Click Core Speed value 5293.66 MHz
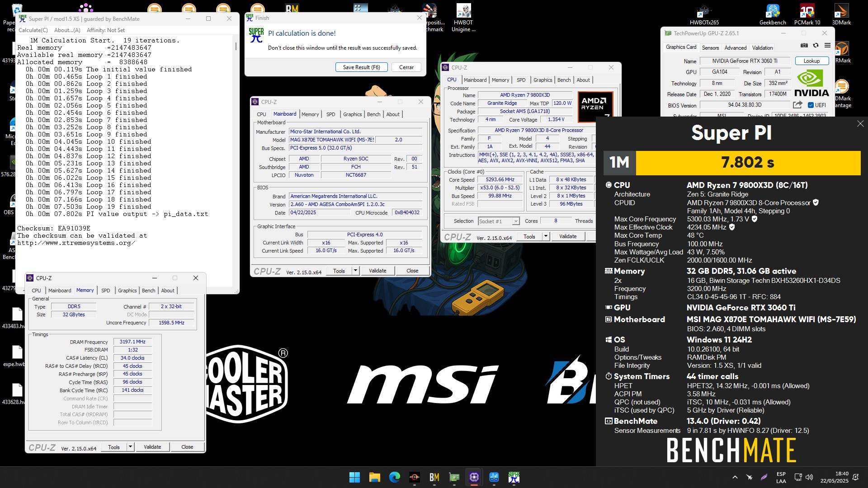 (500, 179)
